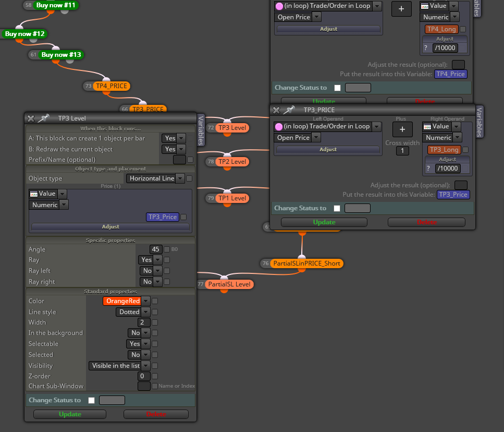Click Value type icon in TP3 Level price

[x=34, y=194]
